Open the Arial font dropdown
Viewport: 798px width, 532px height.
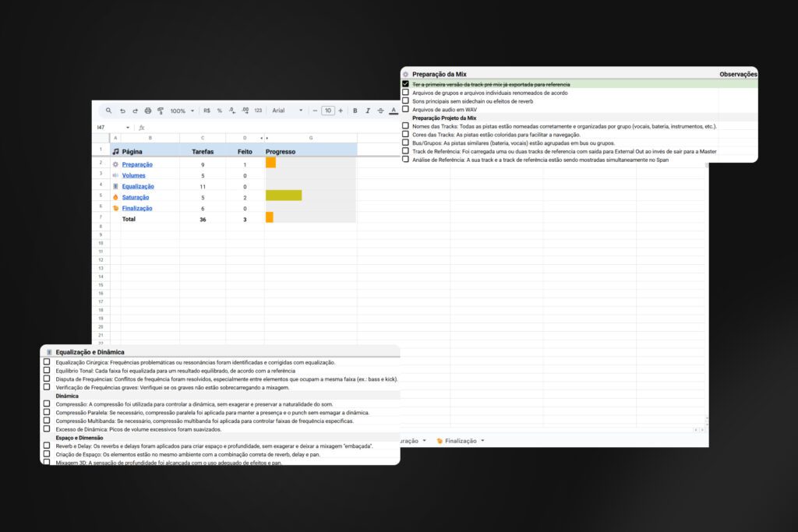point(287,111)
